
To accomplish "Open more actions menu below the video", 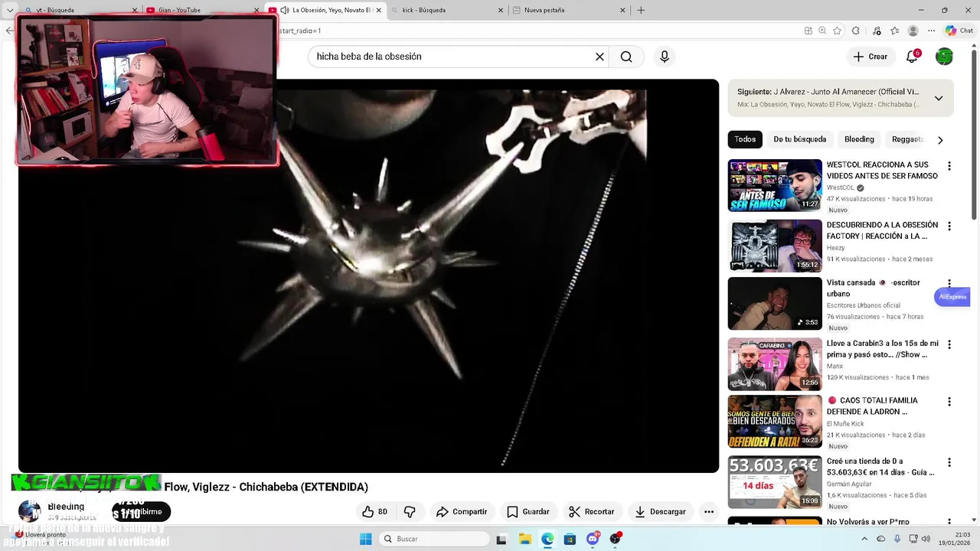I will 709,511.
